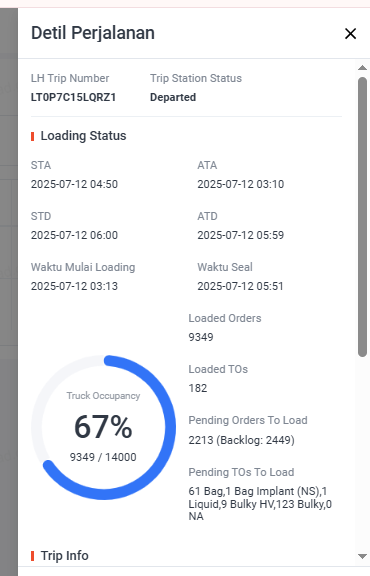Close the Detil Perjalanan panel

(350, 33)
